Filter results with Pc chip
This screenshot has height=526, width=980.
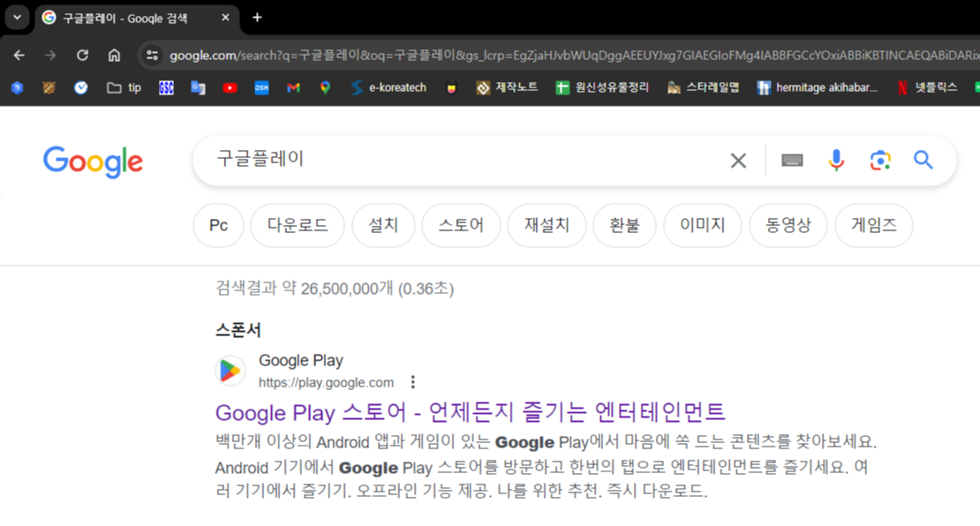(218, 226)
